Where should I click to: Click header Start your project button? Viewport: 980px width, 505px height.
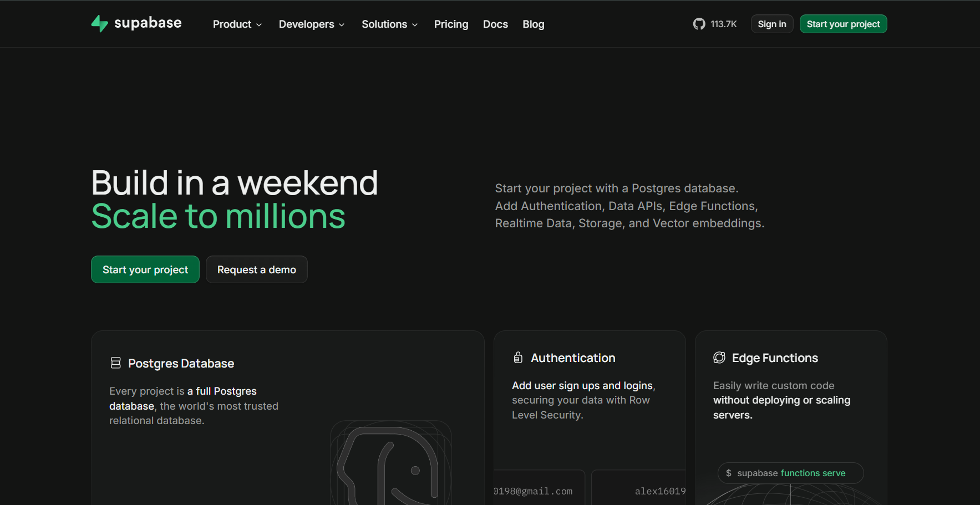coord(843,24)
